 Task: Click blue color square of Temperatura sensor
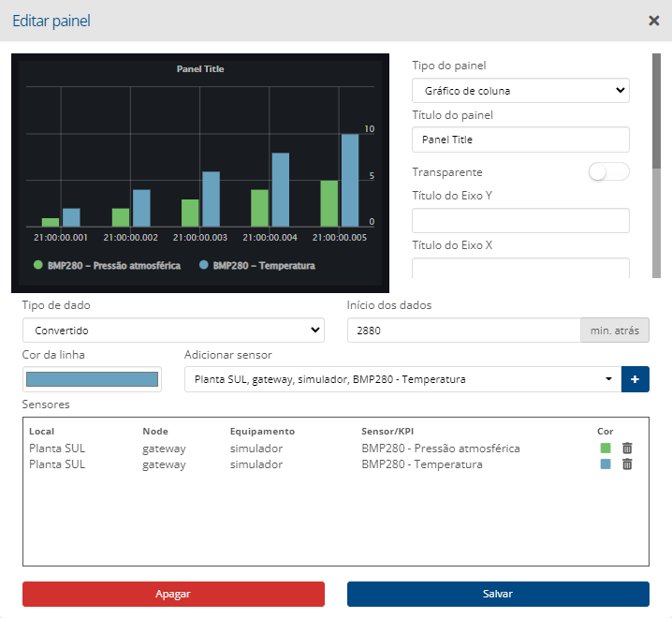[x=606, y=464]
